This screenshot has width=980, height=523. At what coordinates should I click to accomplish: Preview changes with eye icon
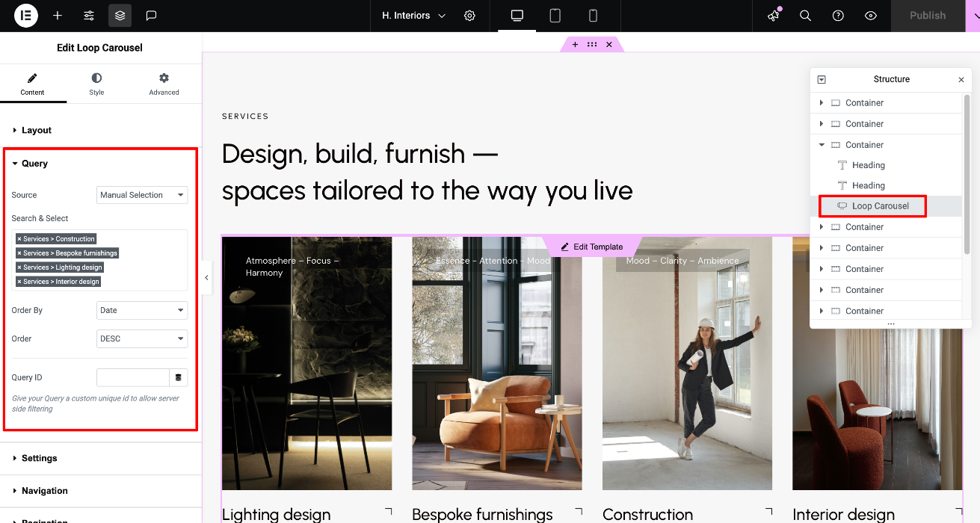(870, 15)
